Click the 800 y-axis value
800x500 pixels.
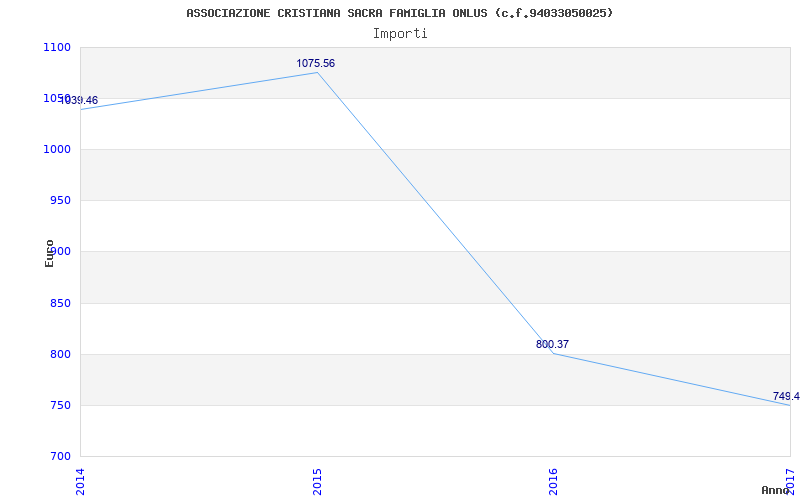coord(60,355)
